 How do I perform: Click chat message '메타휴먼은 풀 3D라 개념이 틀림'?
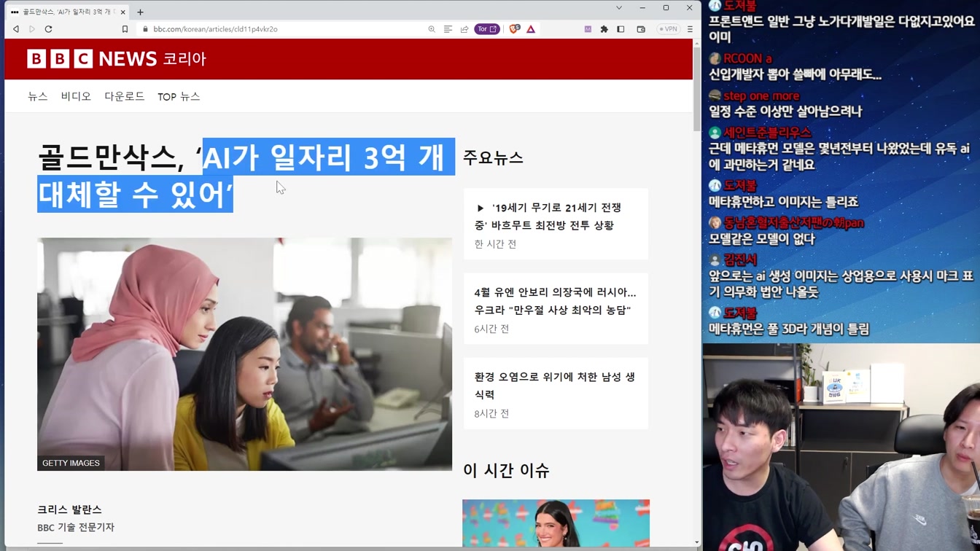tap(789, 329)
